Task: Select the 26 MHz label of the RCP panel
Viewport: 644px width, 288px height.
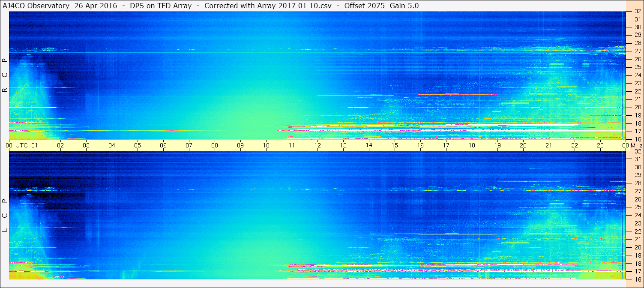Action: coord(637,59)
